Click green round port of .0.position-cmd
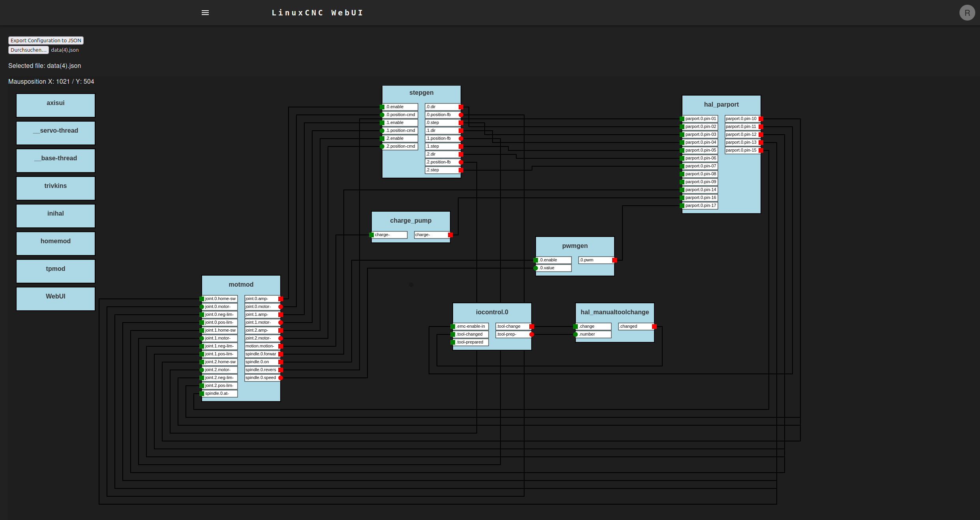Image resolution: width=980 pixels, height=520 pixels. tap(382, 115)
